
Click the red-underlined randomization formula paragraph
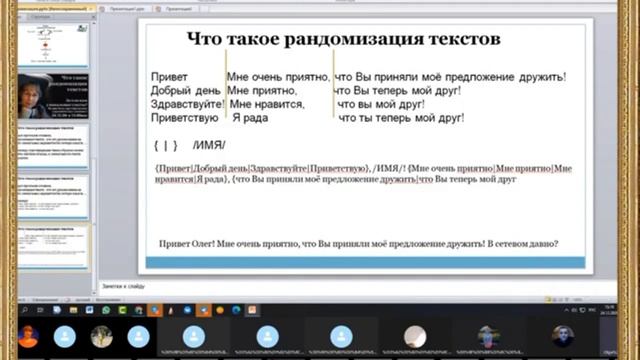(363, 174)
